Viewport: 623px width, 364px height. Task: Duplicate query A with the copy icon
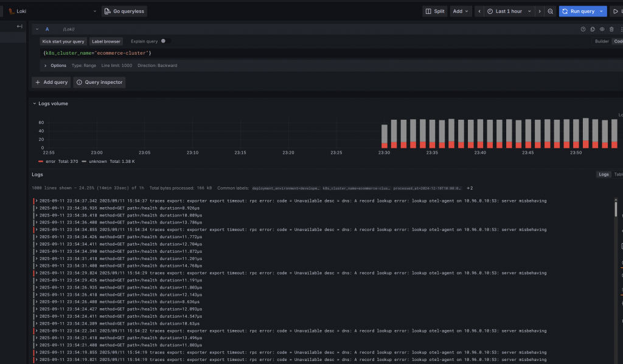click(593, 29)
